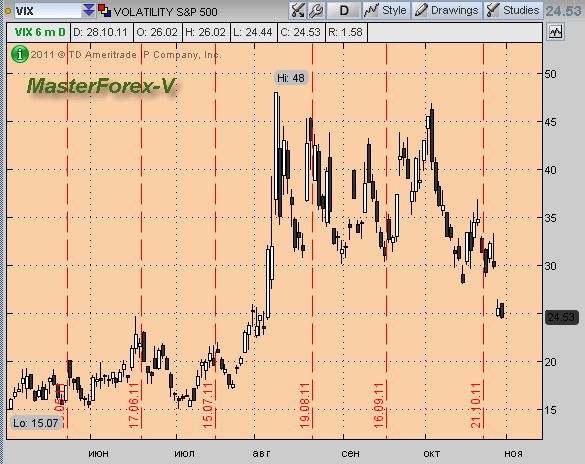Click the pencil icon on Drawings
Image resolution: width=585 pixels, height=464 pixels.
421,10
